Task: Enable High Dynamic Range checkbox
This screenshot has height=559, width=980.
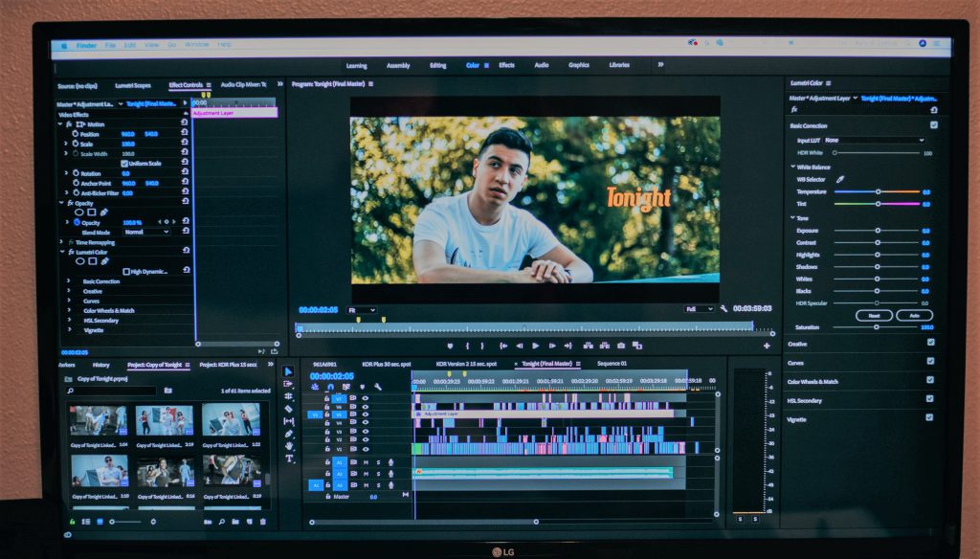Action: click(x=126, y=272)
